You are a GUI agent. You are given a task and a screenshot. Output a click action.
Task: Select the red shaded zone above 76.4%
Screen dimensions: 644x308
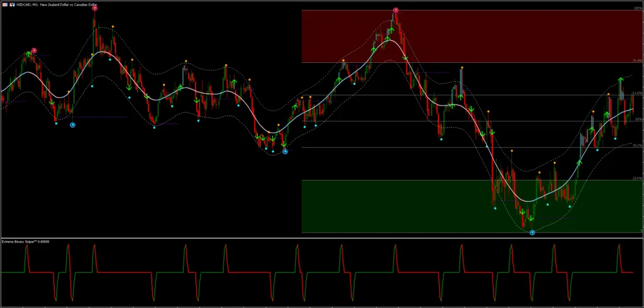472,36
